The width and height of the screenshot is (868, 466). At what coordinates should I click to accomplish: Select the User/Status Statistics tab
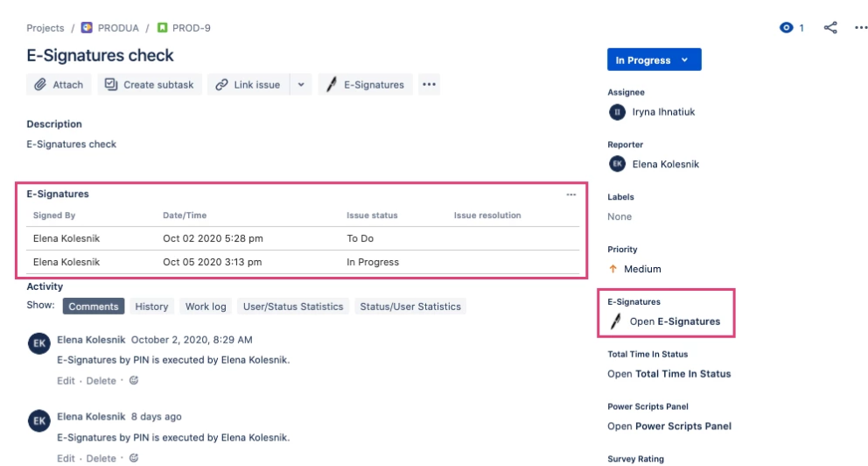point(293,307)
